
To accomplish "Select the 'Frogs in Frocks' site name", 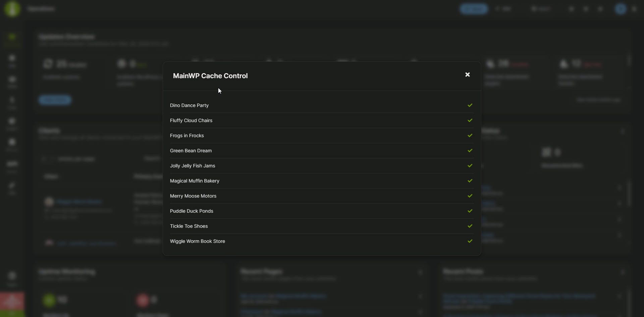I will click(x=187, y=136).
